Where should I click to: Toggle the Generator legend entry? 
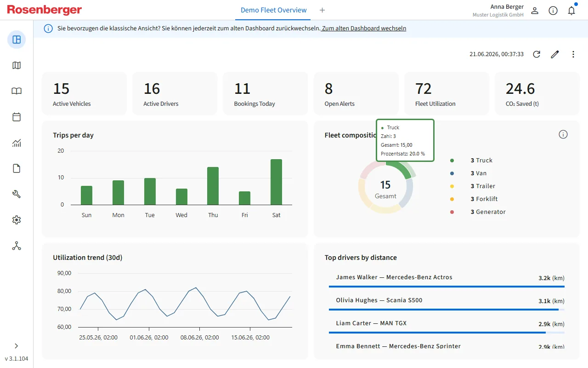478,212
